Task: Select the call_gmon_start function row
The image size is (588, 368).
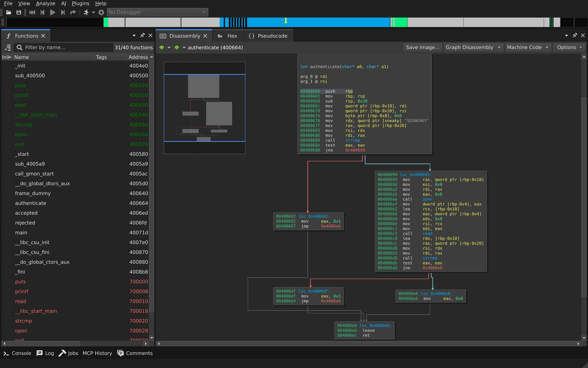Action: [x=75, y=174]
